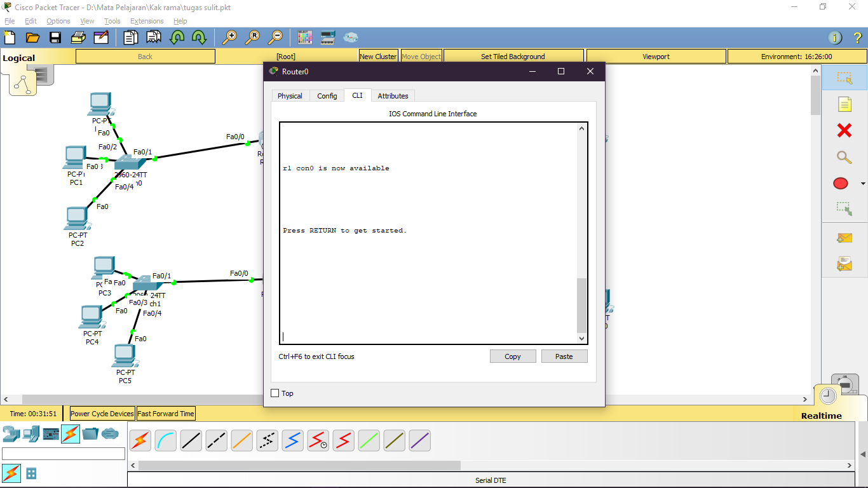Select the Copper Cross-Over cable
The width and height of the screenshot is (868, 488).
(216, 440)
